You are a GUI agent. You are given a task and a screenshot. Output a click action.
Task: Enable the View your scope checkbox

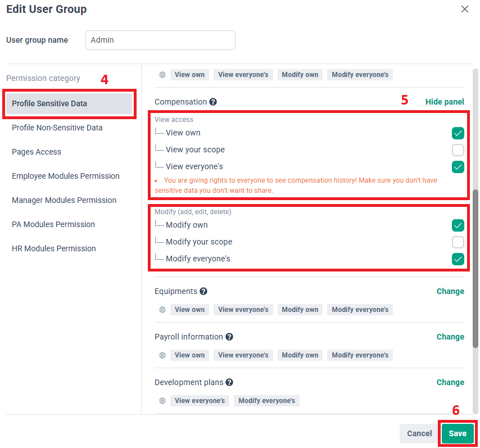point(458,150)
